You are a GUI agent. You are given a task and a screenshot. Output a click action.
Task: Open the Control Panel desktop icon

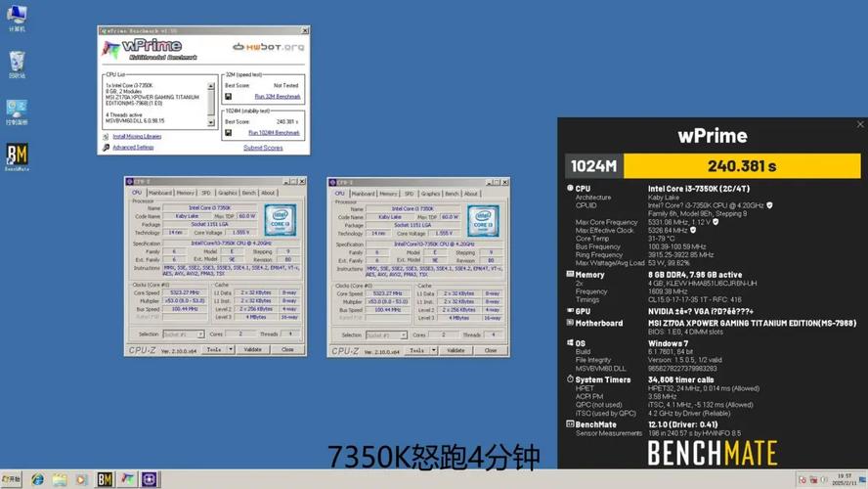(17, 111)
